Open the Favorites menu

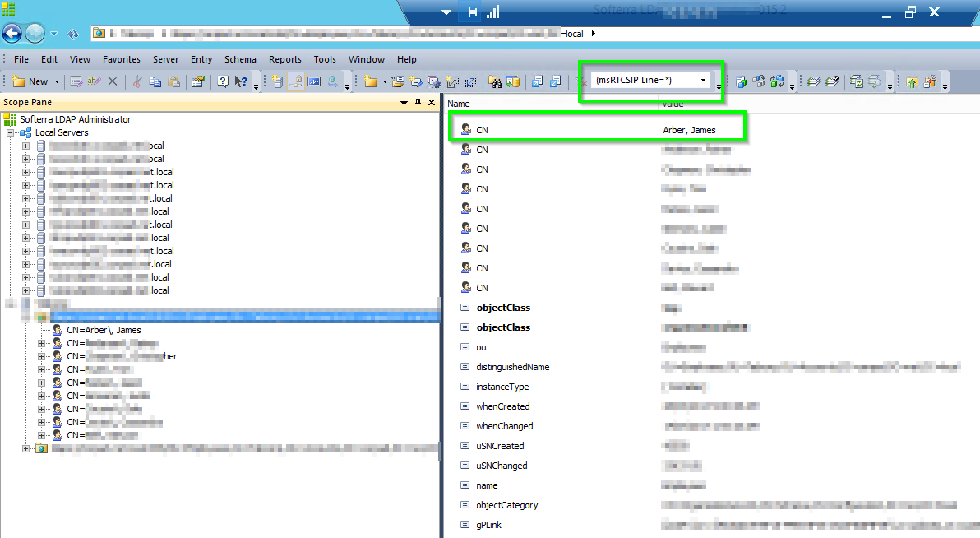click(x=121, y=59)
